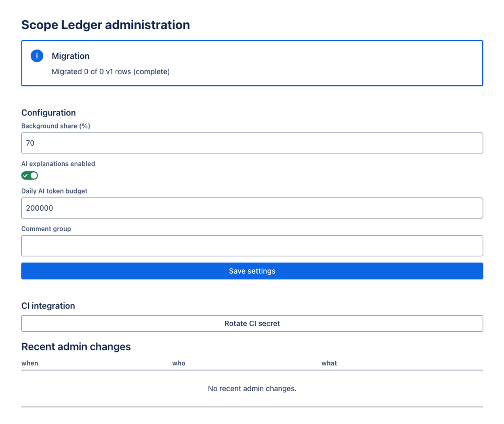Select the 'Migrated 0 of 0 v1 rows (complete)' text

click(x=110, y=72)
